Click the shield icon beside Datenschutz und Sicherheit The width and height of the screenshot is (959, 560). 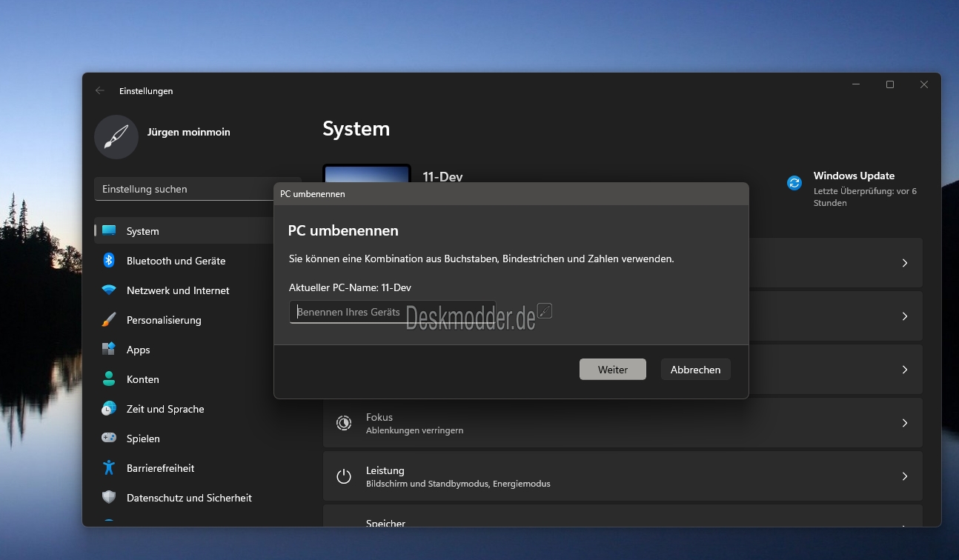tap(109, 497)
